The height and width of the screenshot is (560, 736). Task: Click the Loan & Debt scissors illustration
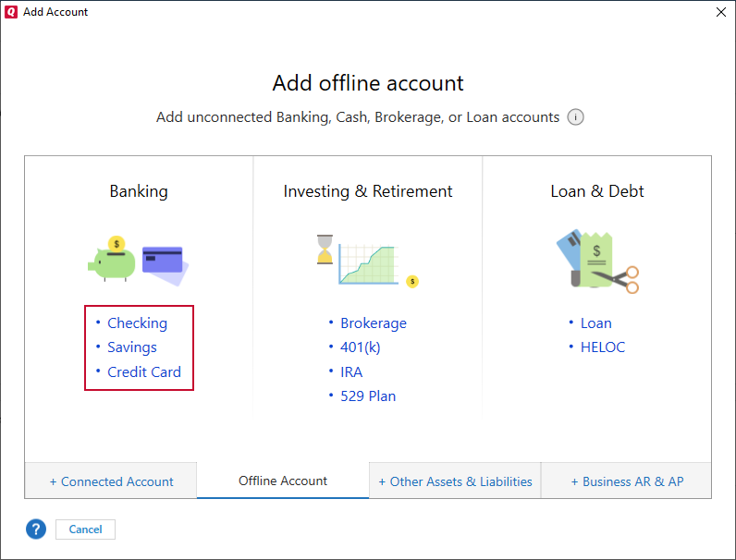pyautogui.click(x=597, y=261)
